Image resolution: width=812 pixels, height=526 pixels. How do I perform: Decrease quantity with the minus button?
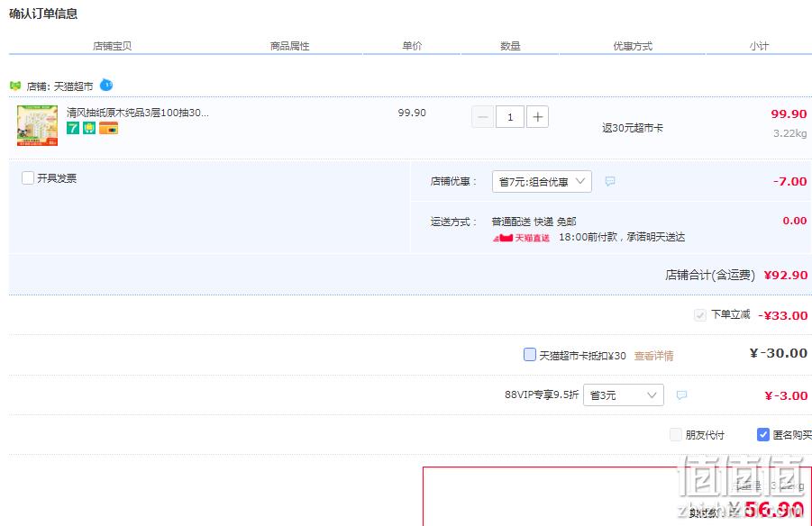(483, 117)
